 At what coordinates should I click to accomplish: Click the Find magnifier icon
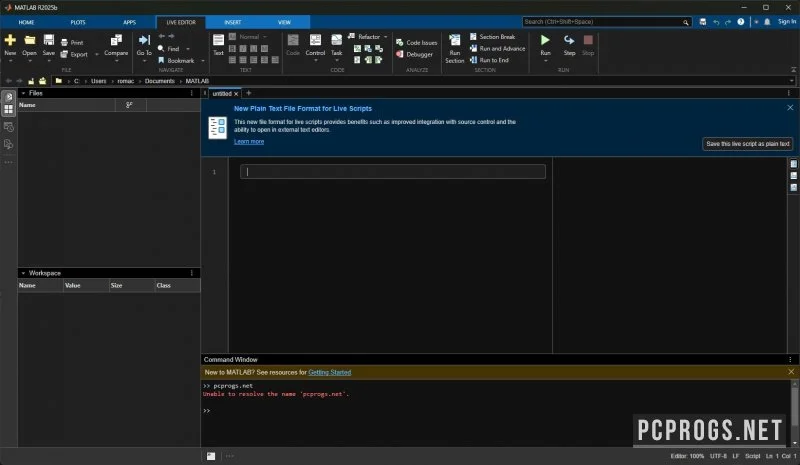161,49
